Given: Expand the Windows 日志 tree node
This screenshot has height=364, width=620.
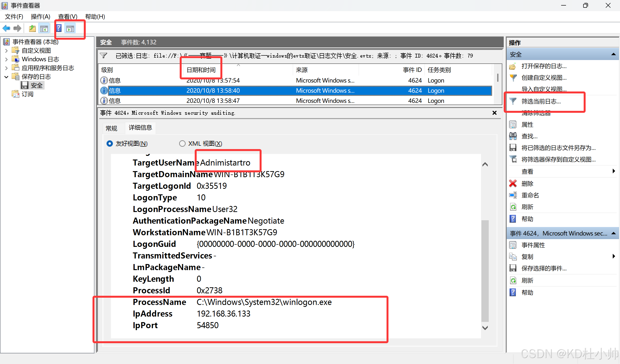Looking at the screenshot, I should [6, 59].
